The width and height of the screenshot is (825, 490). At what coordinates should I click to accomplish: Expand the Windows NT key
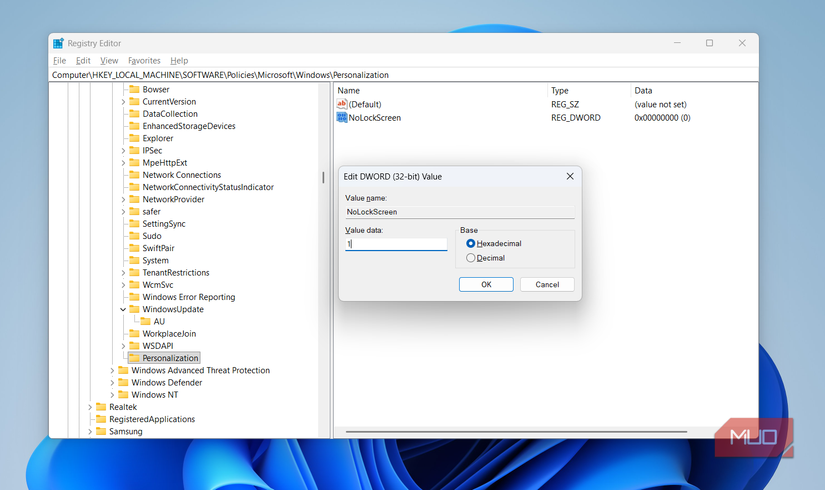pos(112,395)
